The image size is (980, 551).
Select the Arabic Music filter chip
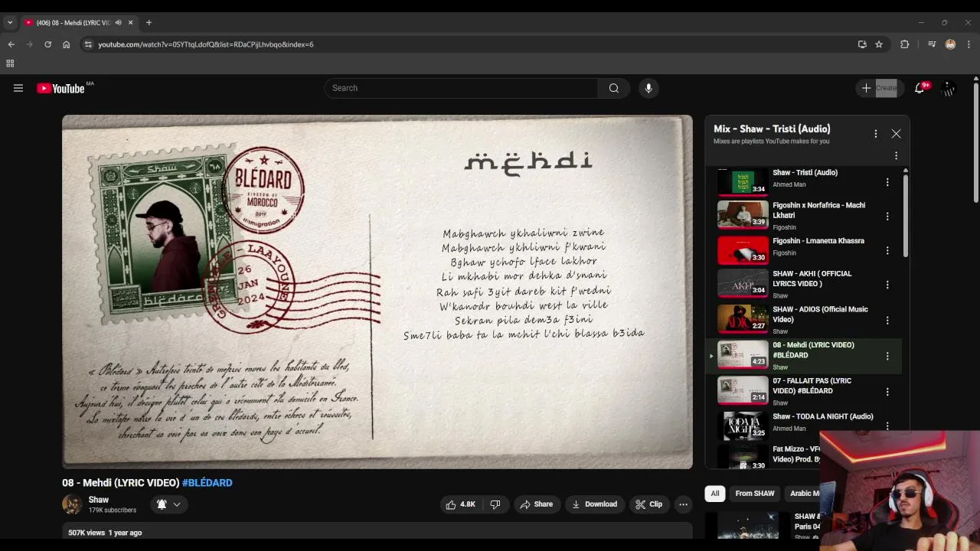pos(803,494)
